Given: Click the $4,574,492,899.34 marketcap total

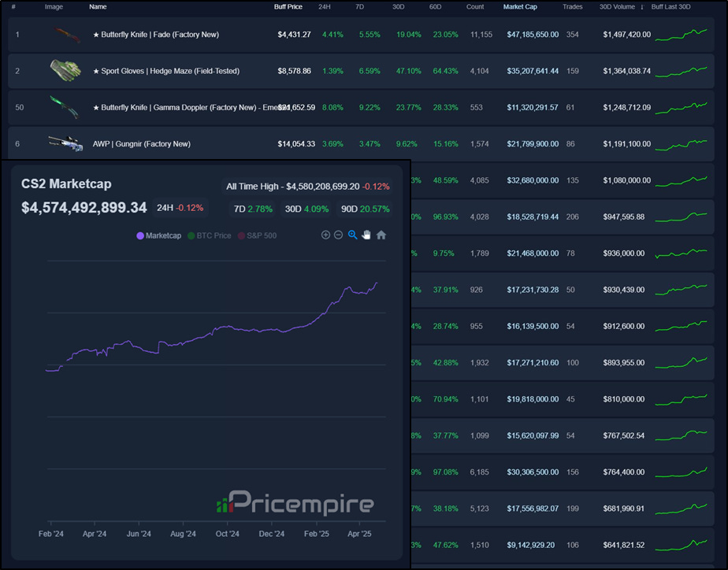Looking at the screenshot, I should (x=84, y=207).
